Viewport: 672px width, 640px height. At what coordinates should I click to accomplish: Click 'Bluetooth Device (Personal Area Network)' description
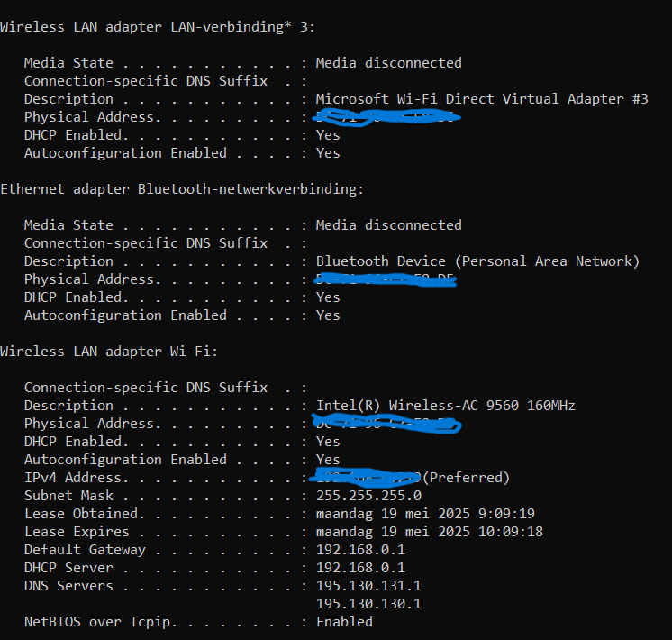click(x=477, y=261)
